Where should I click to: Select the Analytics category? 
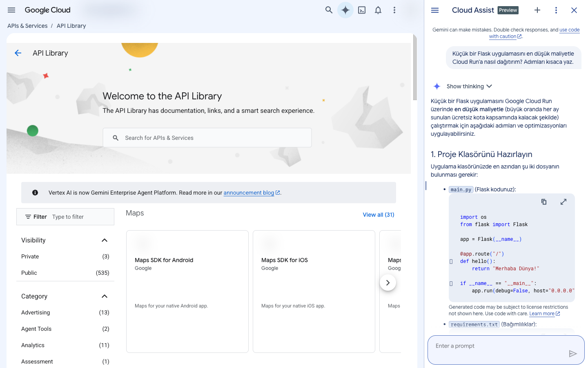[x=65, y=346]
